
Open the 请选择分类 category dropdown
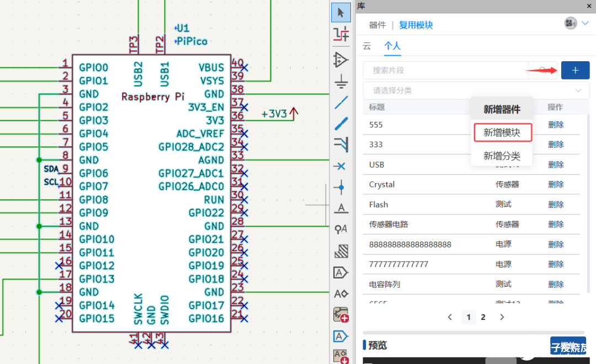476,90
